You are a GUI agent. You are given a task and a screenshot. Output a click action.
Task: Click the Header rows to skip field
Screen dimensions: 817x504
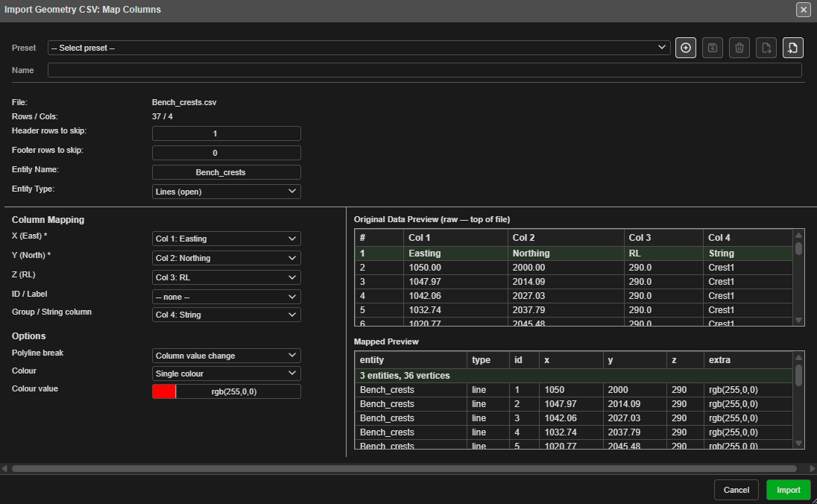tap(226, 133)
